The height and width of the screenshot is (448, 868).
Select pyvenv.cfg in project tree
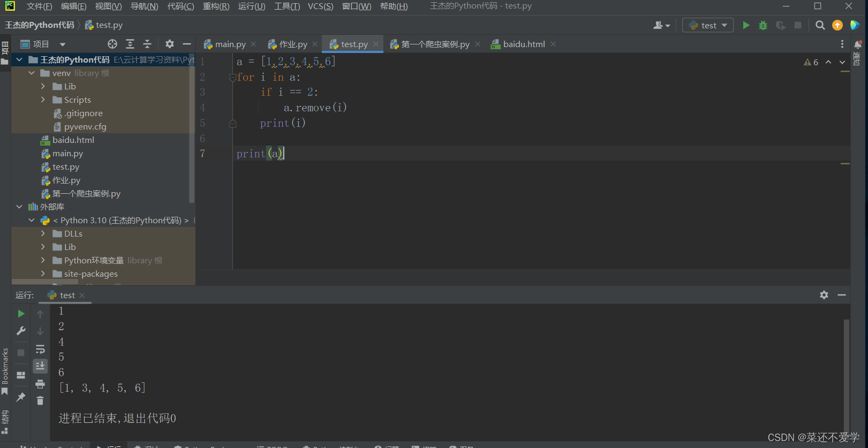pyautogui.click(x=85, y=126)
